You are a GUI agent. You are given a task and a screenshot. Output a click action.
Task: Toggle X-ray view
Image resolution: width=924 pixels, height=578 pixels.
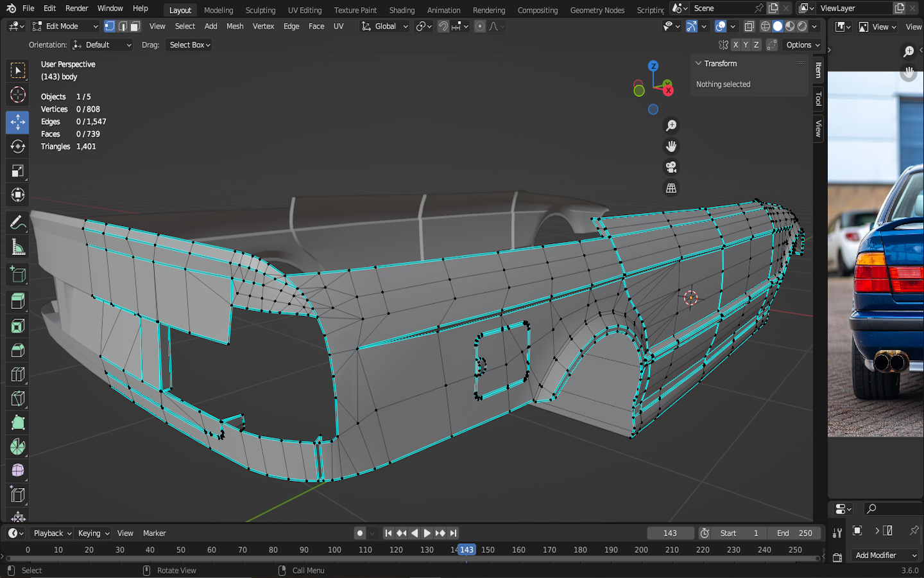[749, 26]
